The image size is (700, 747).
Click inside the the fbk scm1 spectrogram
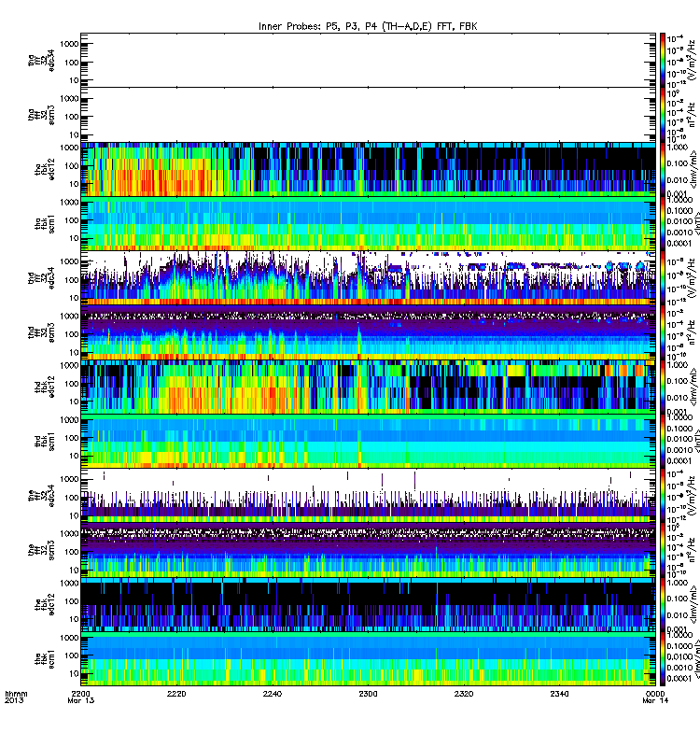coord(368,659)
